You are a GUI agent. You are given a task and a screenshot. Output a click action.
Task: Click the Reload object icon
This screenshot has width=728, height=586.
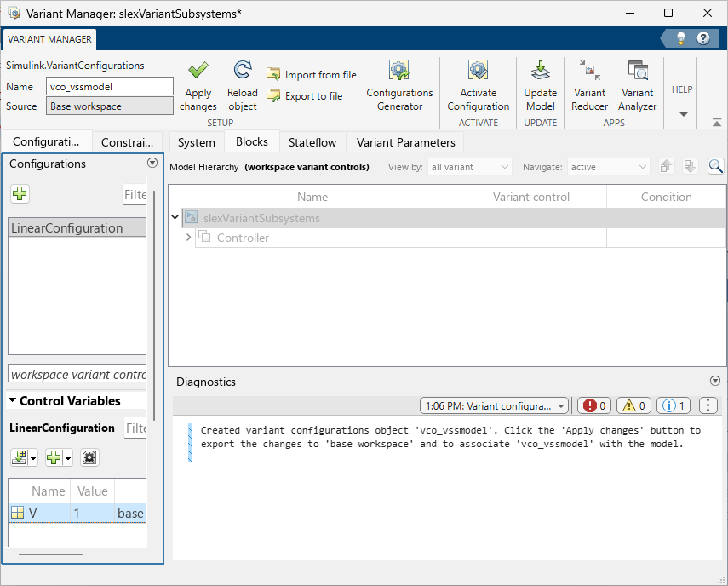(x=243, y=70)
